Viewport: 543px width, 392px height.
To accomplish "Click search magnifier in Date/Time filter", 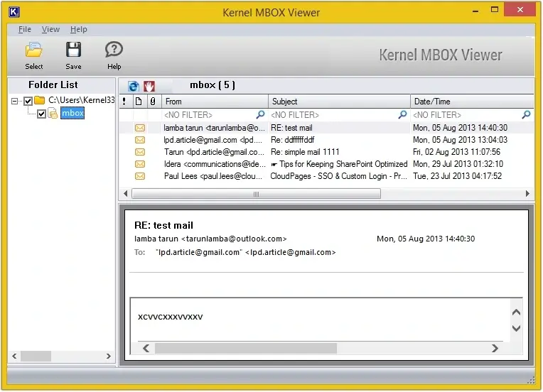I will [526, 114].
